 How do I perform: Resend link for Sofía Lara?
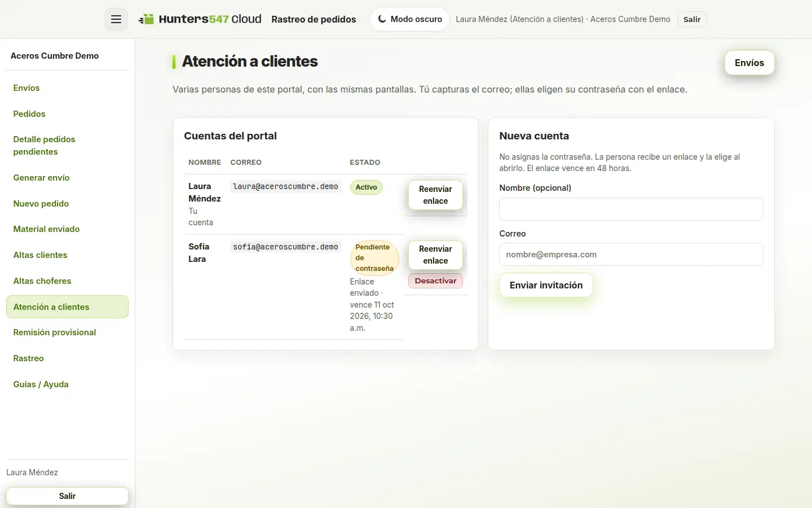click(x=435, y=255)
